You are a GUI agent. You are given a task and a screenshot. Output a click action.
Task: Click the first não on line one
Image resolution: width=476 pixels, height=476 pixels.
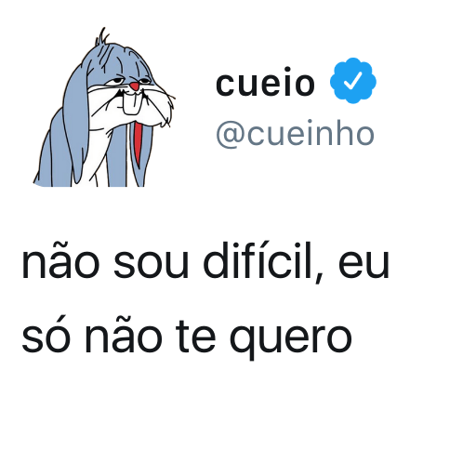tap(60, 263)
